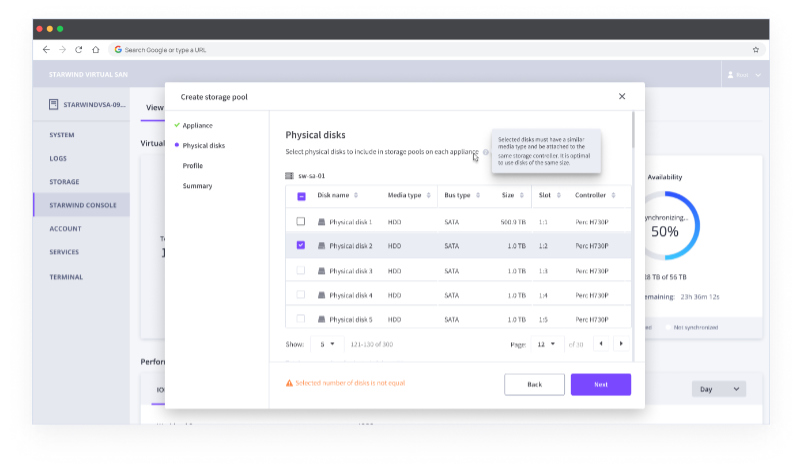Check the Physical disk 1 checkbox
Image resolution: width=800 pixels, height=471 pixels.
[301, 221]
